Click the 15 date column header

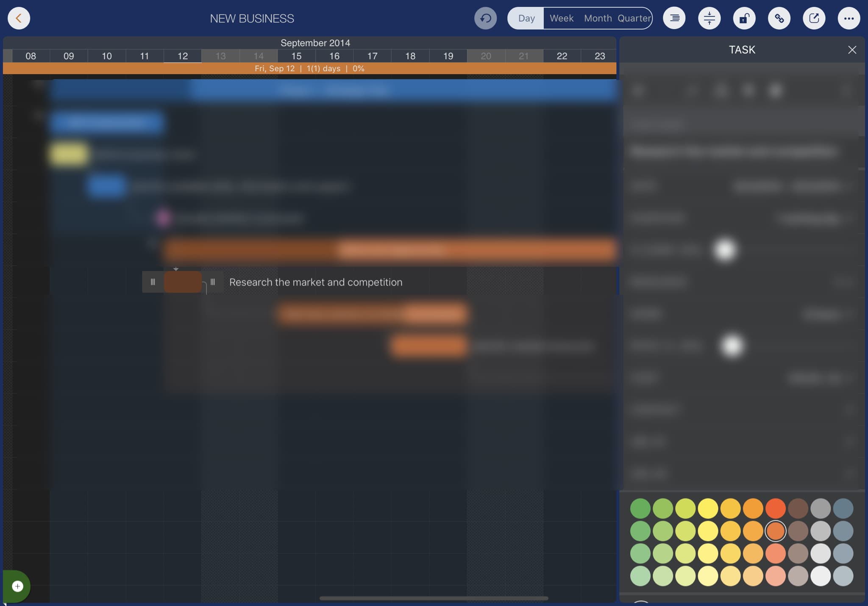[x=296, y=56]
